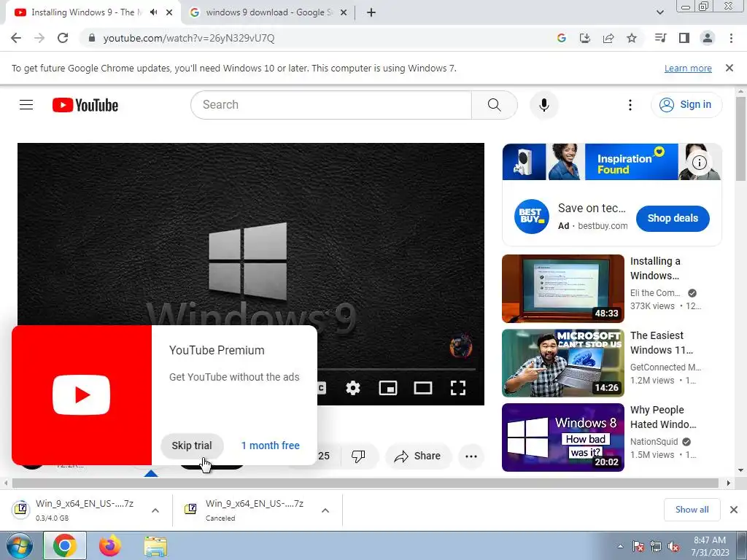Mute audio on the YouTube tab
747x560 pixels.
pos(153,12)
